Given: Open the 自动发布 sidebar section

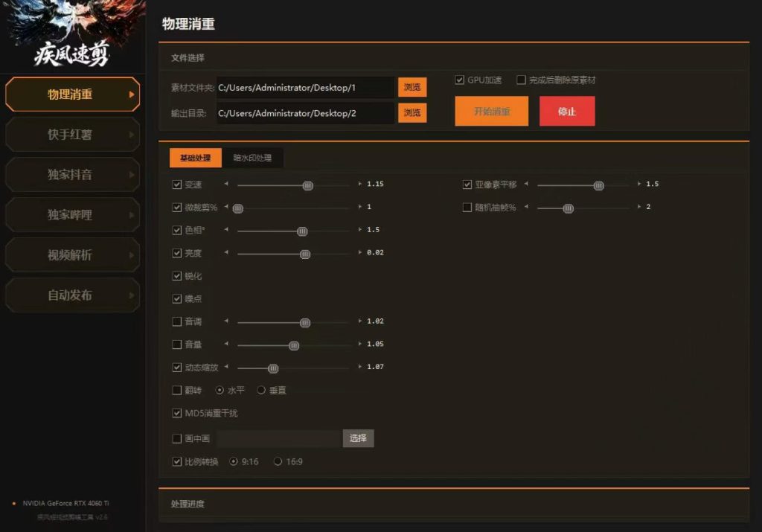Looking at the screenshot, I should 72,295.
